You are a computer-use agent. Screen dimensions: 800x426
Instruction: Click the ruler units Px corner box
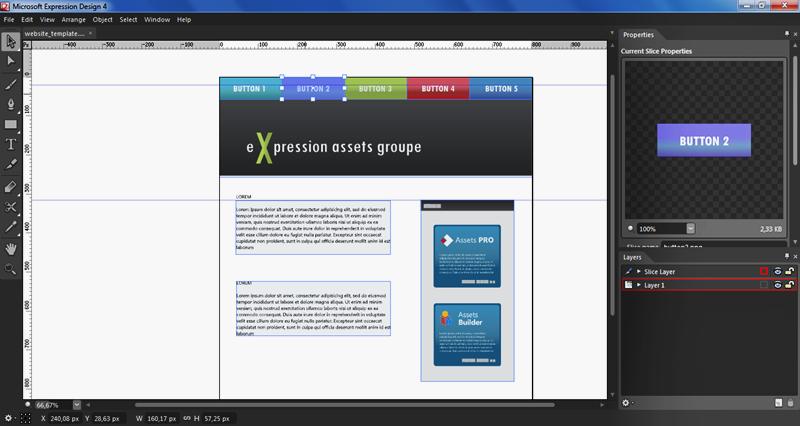pyautogui.click(x=27, y=45)
